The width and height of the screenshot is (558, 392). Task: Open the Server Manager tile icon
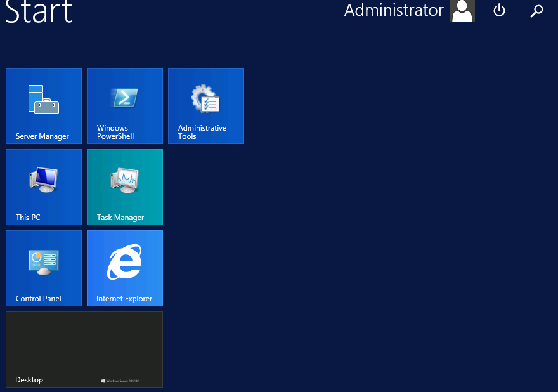point(44,99)
